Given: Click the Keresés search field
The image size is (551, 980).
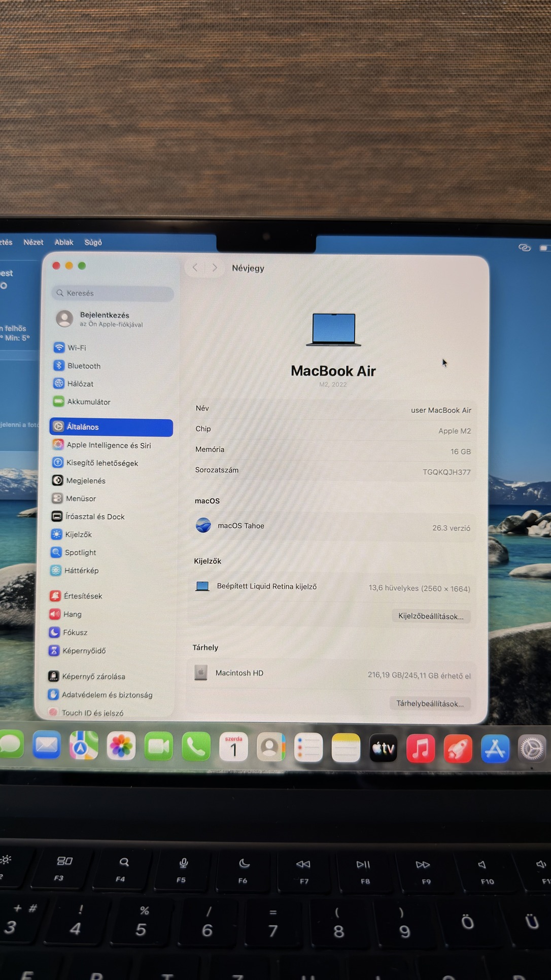Looking at the screenshot, I should (113, 293).
